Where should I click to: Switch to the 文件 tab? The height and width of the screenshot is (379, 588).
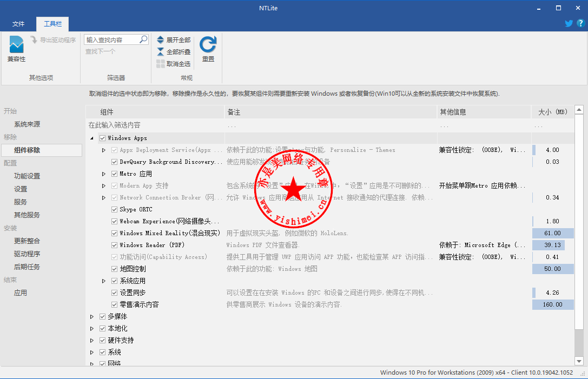pyautogui.click(x=18, y=24)
